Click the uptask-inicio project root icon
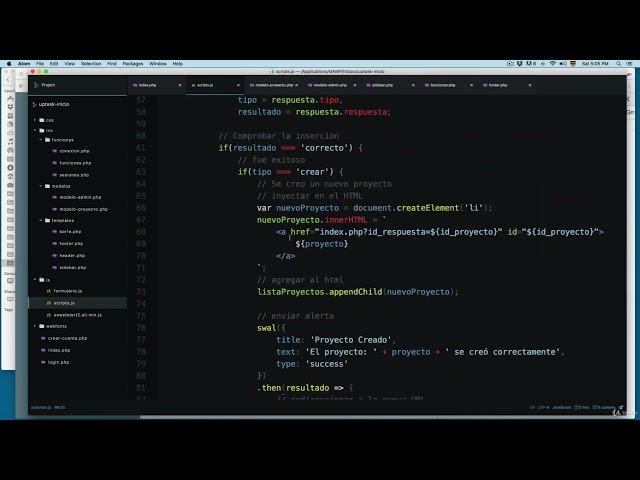This screenshot has width=640, height=480. point(35,103)
